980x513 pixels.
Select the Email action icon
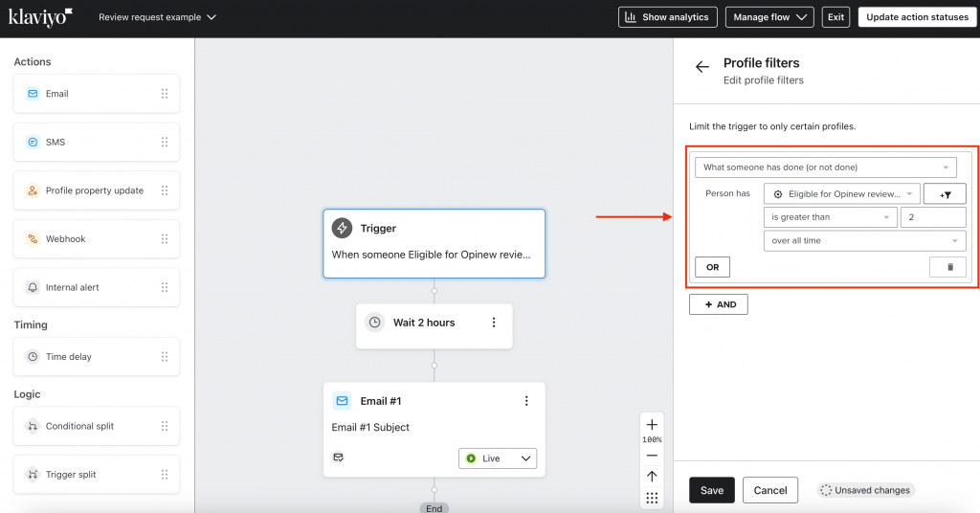(x=33, y=94)
